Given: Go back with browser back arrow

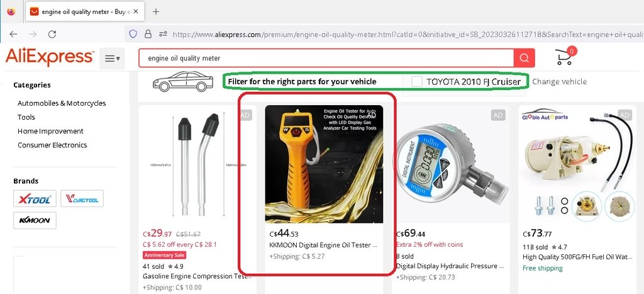Looking at the screenshot, I should (14, 35).
